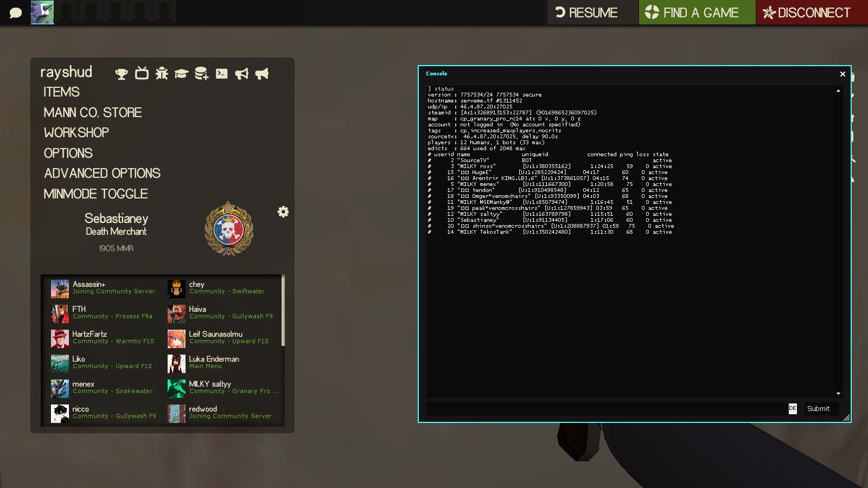Viewport: 868px width, 488px height.
Task: Open ITEMS menu
Action: (x=61, y=92)
